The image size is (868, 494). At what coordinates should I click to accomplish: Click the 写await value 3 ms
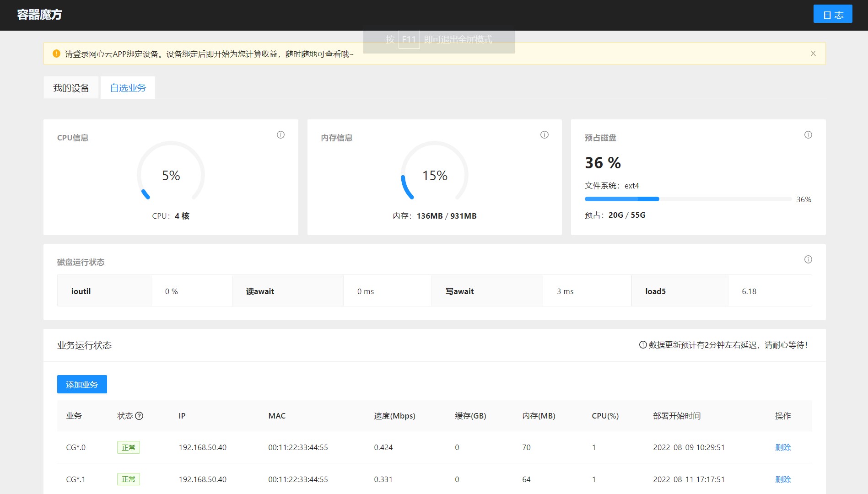coord(565,291)
